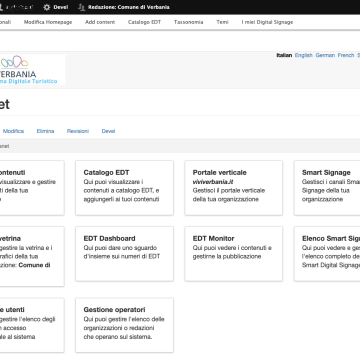
Task: Open the utenti management card
Action: pos(32,325)
